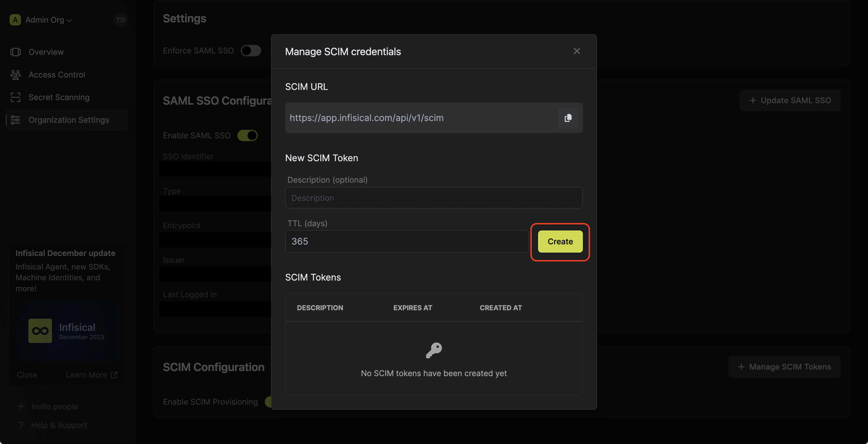This screenshot has width=868, height=444.
Task: Click the DESCRIPTION column header
Action: point(320,308)
